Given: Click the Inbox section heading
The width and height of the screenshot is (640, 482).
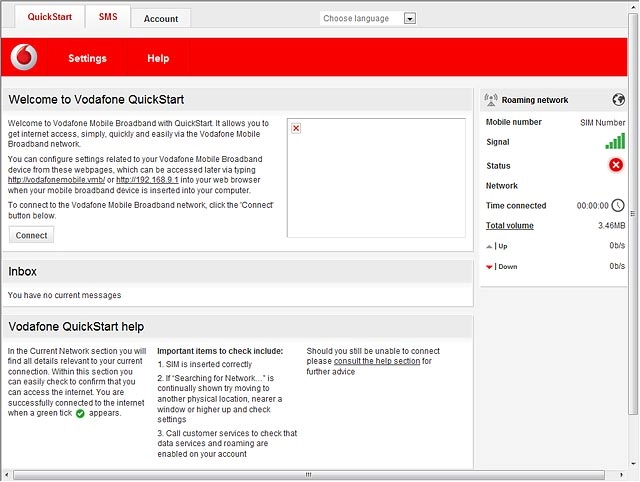Looking at the screenshot, I should pyautogui.click(x=22, y=271).
